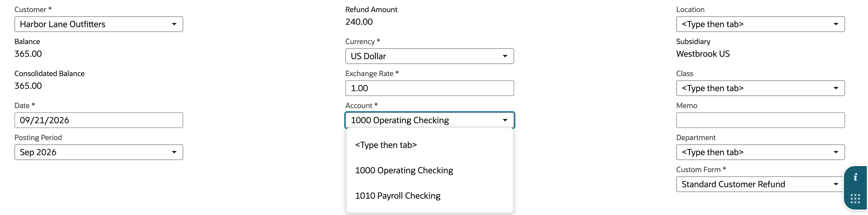Select 1010 Payroll Checking from the Account list
This screenshot has height=215, width=868.
point(429,196)
